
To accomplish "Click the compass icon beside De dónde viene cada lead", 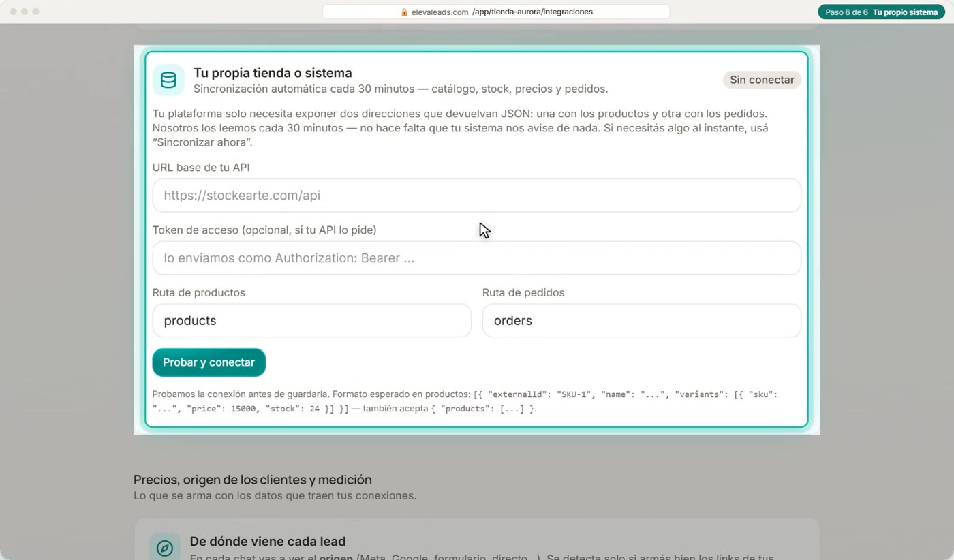I will pyautogui.click(x=165, y=548).
